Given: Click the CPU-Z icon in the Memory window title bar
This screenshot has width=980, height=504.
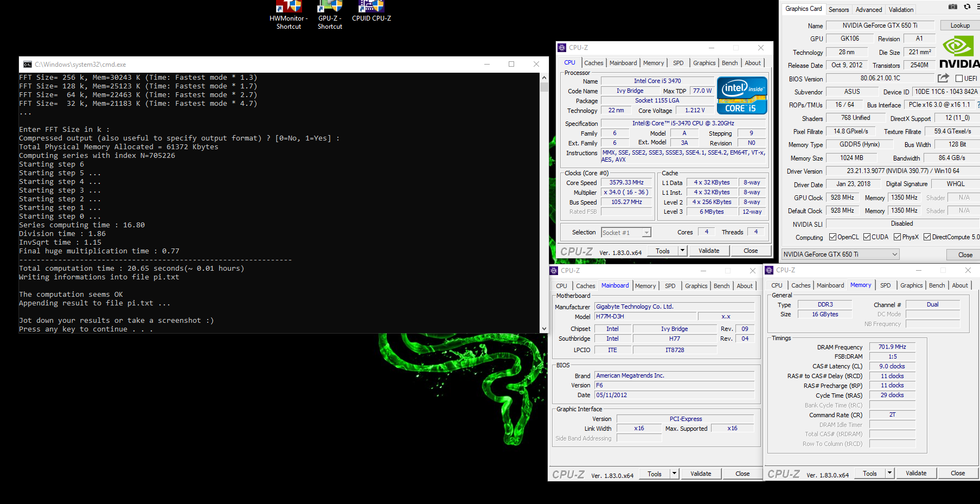Looking at the screenshot, I should (769, 270).
